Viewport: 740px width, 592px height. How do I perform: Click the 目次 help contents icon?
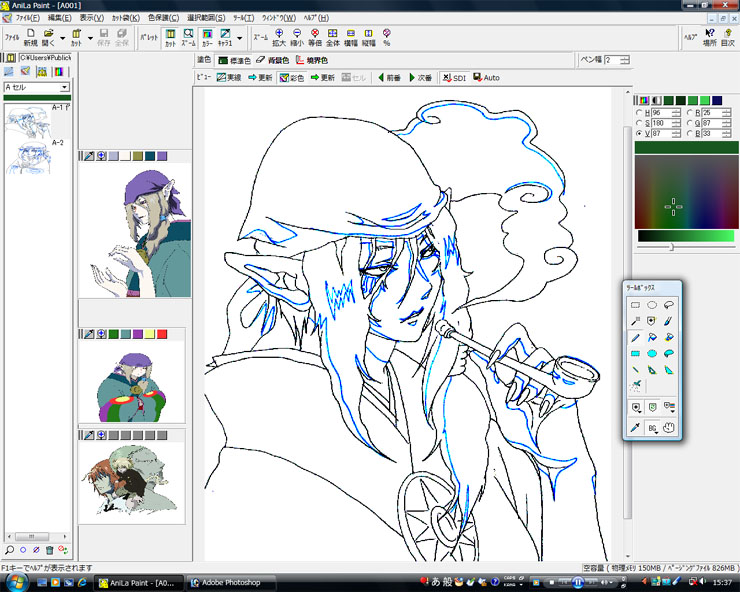[728, 37]
